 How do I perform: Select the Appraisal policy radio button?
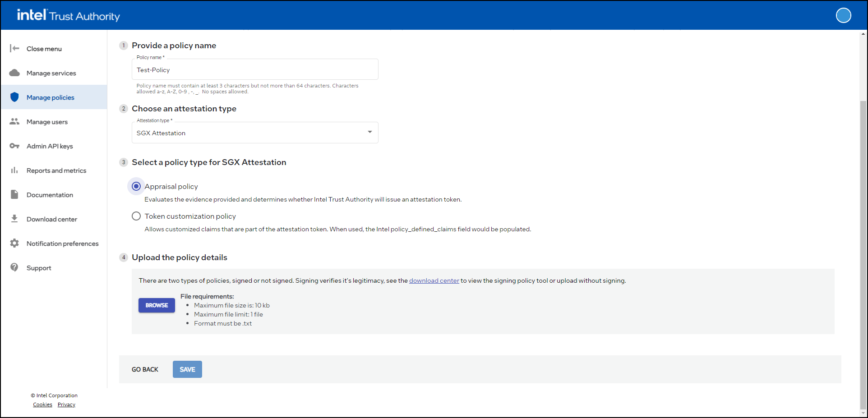tap(136, 186)
